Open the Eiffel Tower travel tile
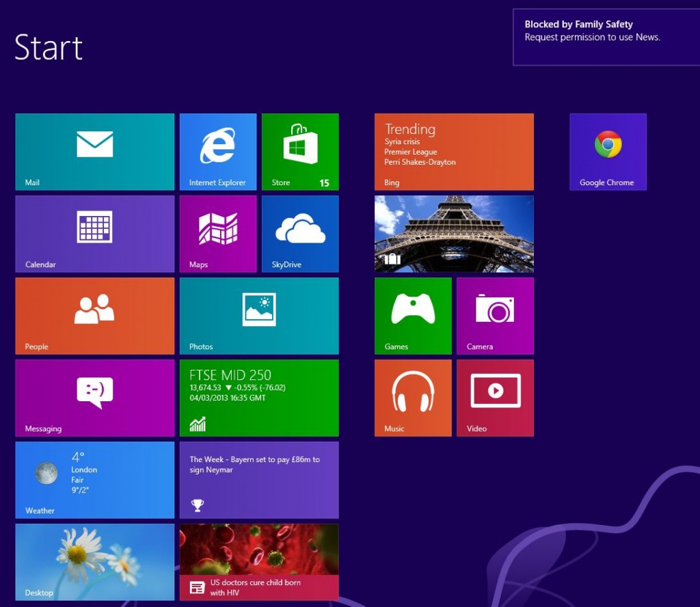This screenshot has height=607, width=700. pyautogui.click(x=454, y=234)
